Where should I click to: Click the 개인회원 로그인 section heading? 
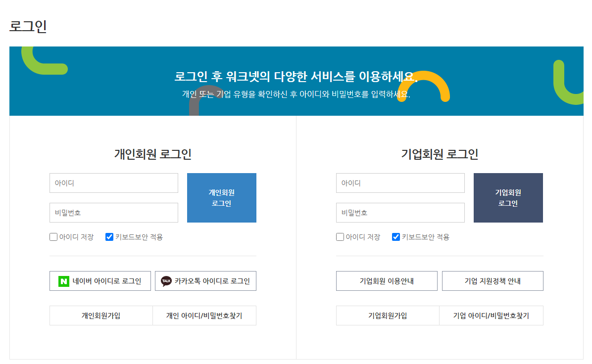[153, 154]
